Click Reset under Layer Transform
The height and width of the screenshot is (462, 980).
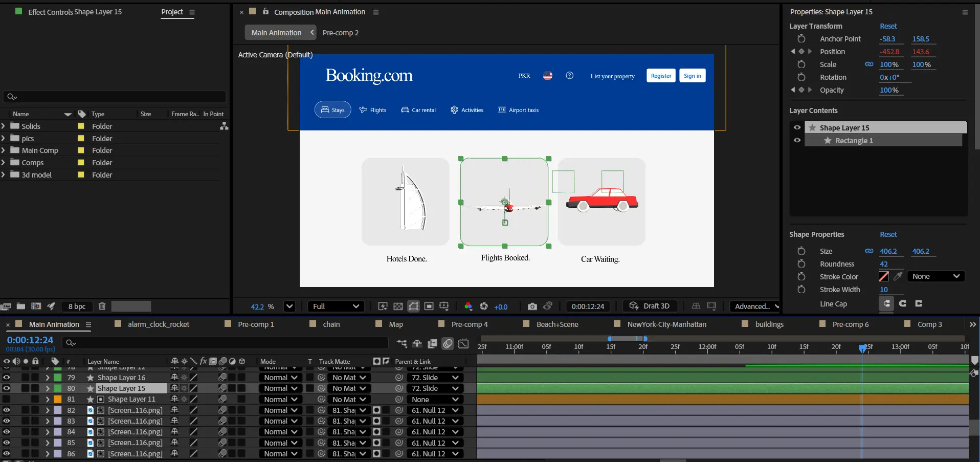pos(888,26)
